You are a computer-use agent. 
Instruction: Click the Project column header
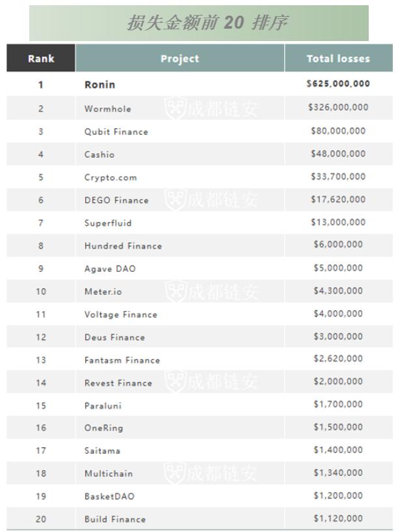tap(180, 59)
